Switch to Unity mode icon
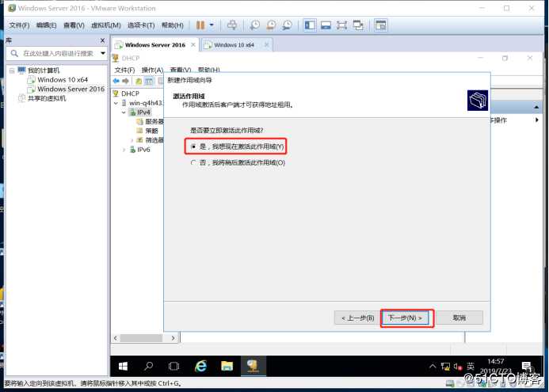Viewport: 549px width, 392px height. (358, 25)
